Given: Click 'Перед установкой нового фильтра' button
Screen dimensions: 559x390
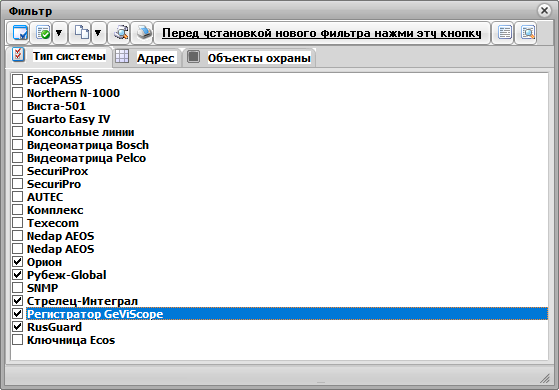Looking at the screenshot, I should (322, 33).
